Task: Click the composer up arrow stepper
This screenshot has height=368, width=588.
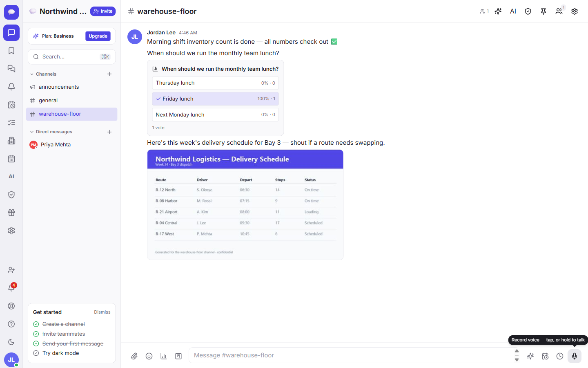Action: tap(517, 351)
